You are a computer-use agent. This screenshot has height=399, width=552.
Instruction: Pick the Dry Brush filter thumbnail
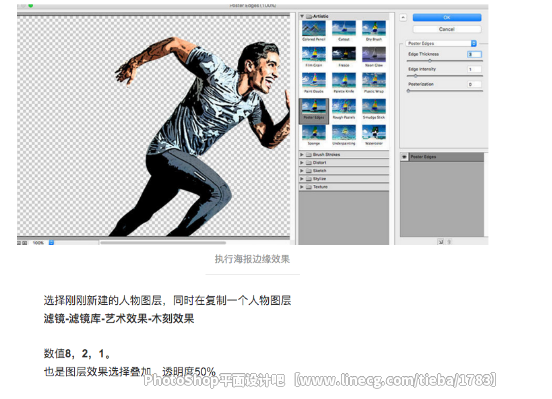[374, 31]
